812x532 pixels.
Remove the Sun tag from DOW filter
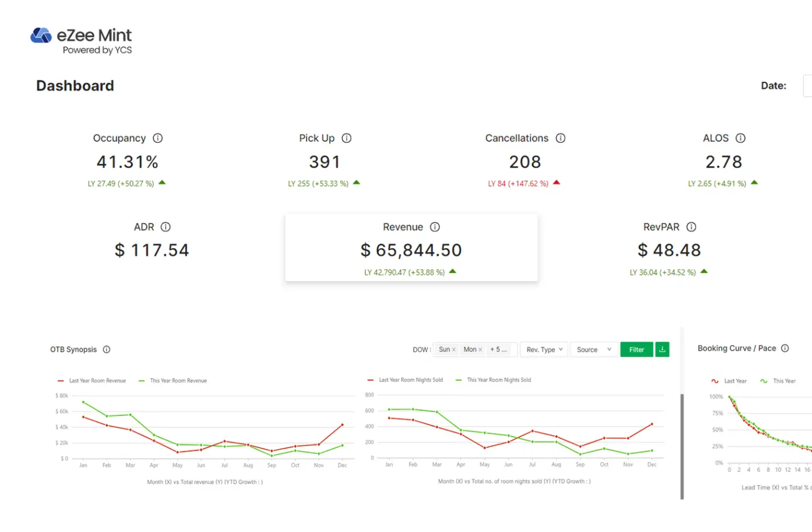[x=453, y=350]
